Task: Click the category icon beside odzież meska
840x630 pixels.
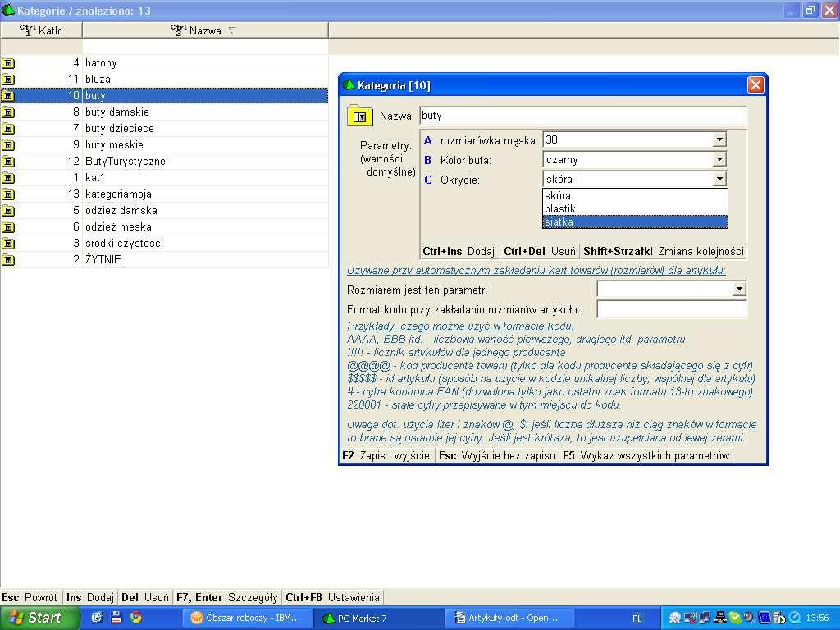Action: (x=8, y=227)
